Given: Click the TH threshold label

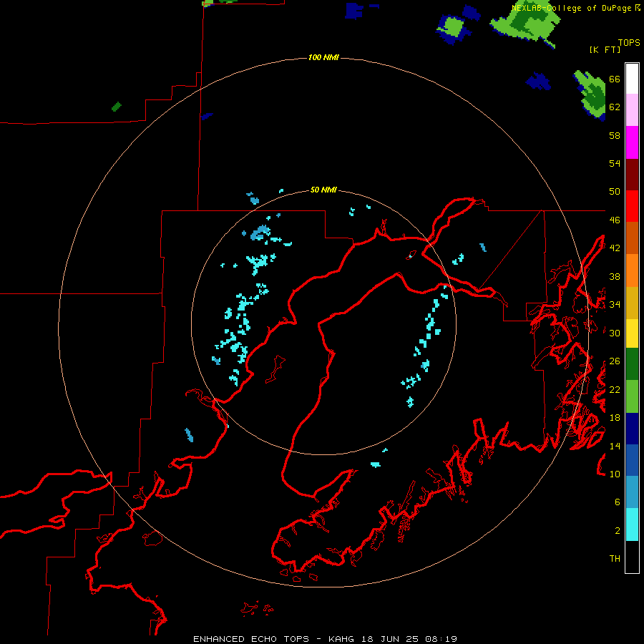Looking at the screenshot, I should pyautogui.click(x=615, y=559).
